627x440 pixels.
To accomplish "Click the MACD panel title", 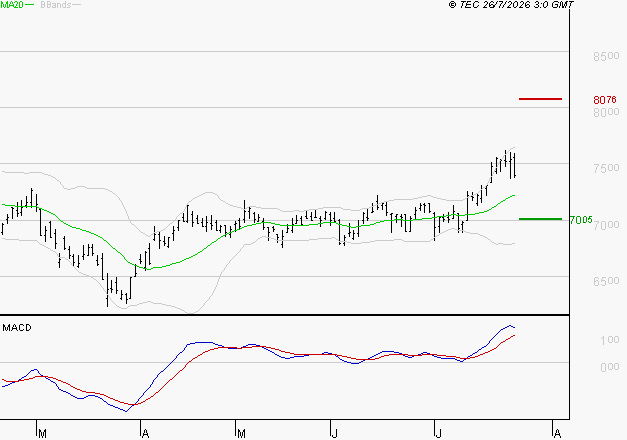I will click(17, 328).
